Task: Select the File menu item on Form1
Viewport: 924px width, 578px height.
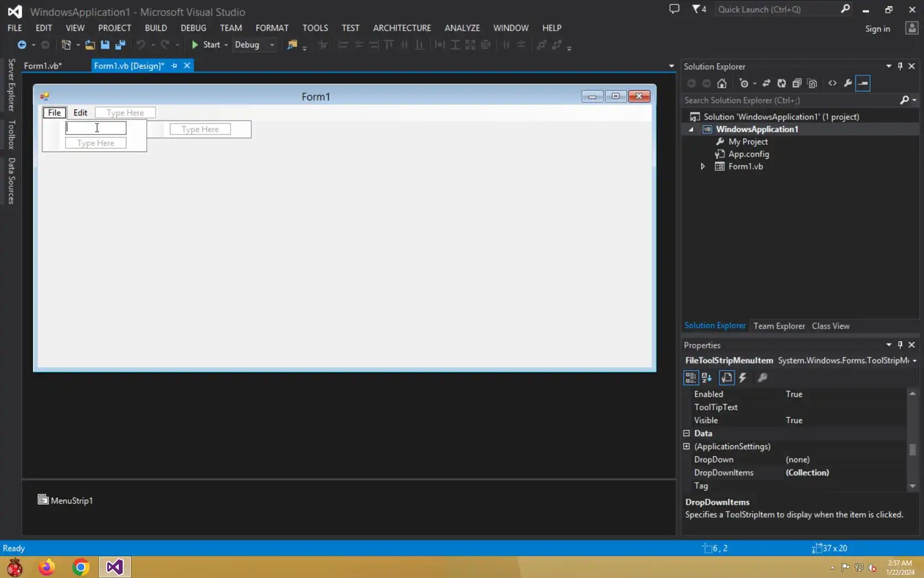Action: (x=54, y=112)
